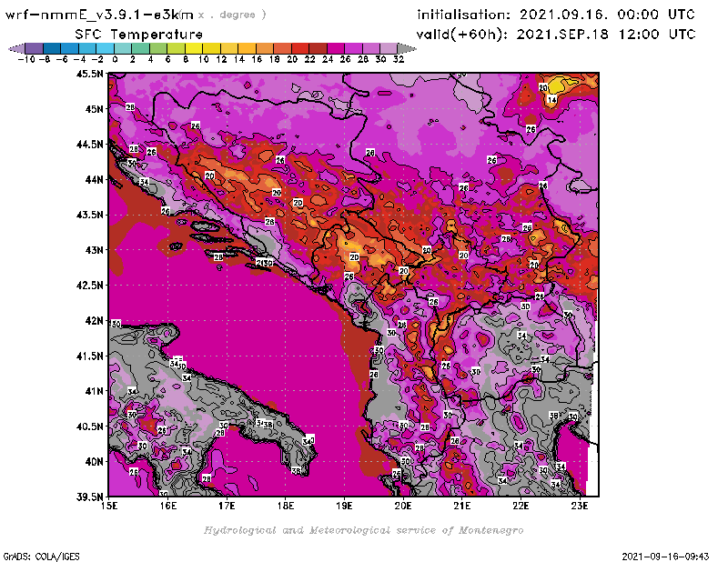
Task: Click the gray above-32 arrow on the colorbar
Action: tap(407, 48)
